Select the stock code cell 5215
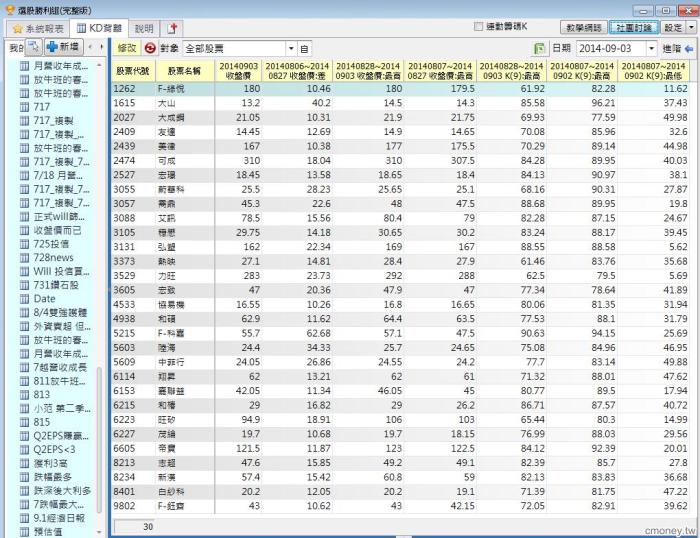Viewport: 700px width, 538px height. [133, 333]
